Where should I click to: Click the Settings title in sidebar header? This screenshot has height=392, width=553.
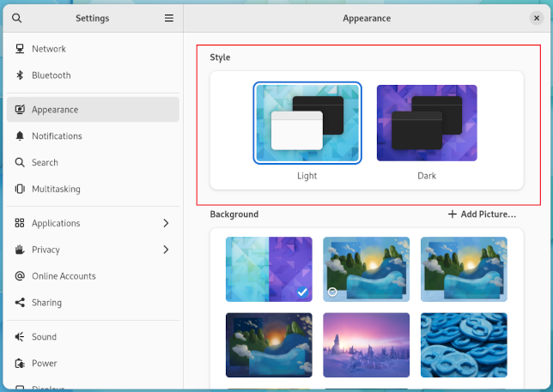(93, 18)
